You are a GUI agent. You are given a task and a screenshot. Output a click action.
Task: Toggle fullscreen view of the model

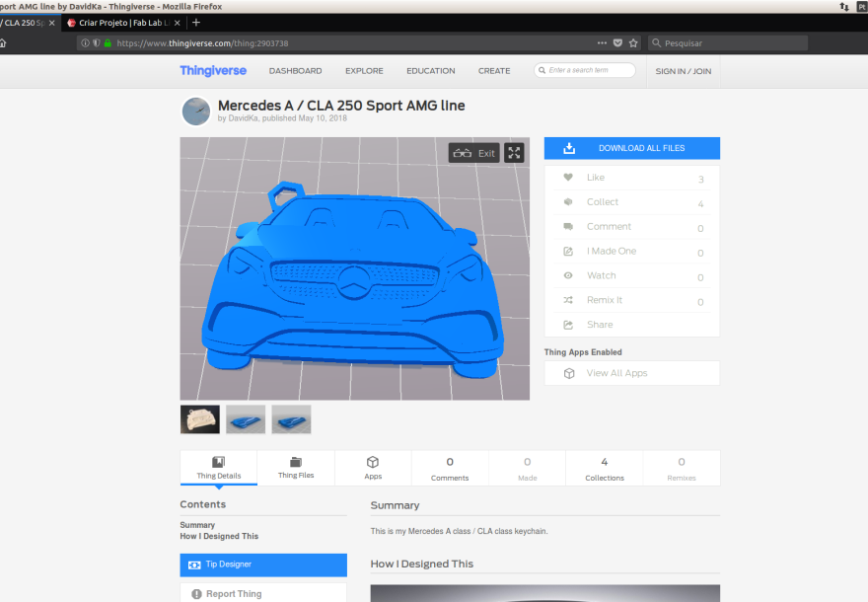tap(514, 153)
